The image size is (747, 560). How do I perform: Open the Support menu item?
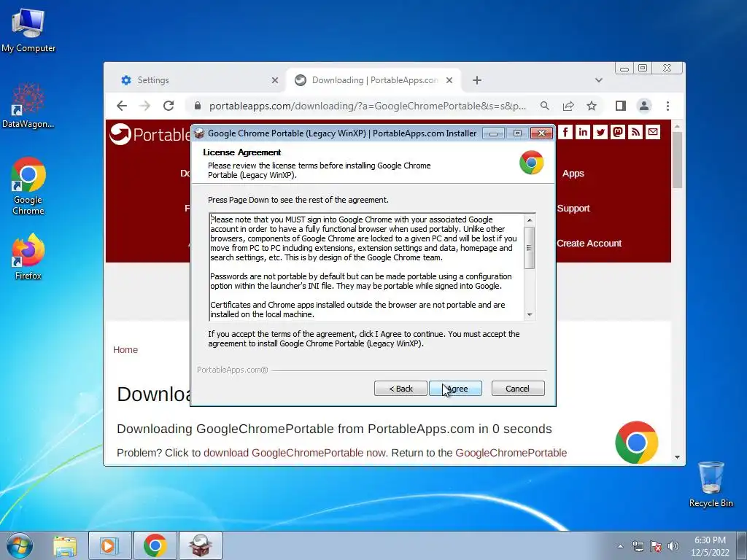[x=573, y=208]
